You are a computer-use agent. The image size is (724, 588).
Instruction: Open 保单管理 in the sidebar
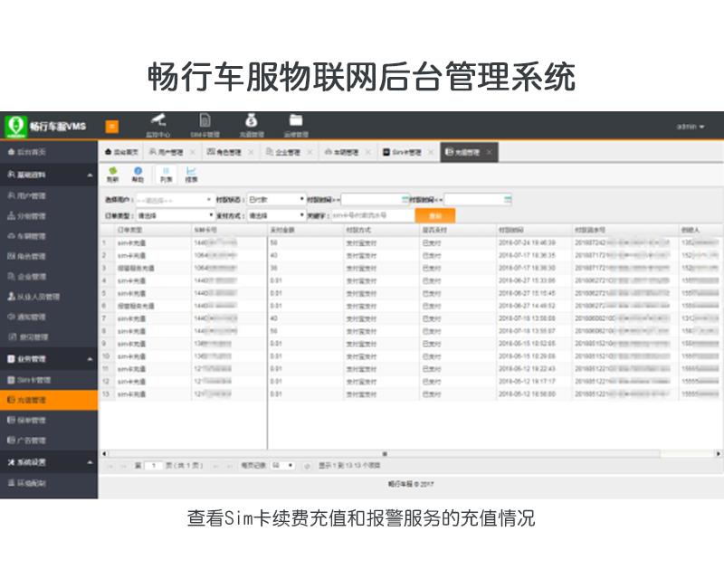click(33, 421)
